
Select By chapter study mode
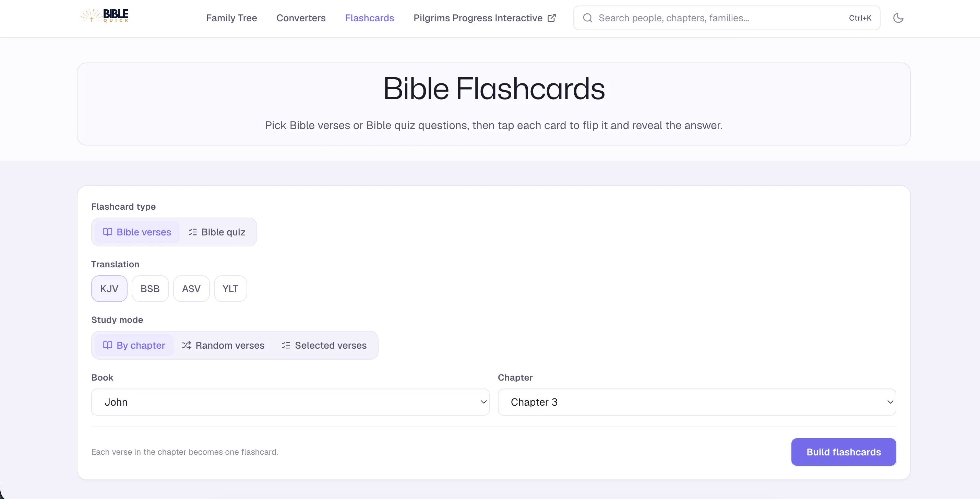pyautogui.click(x=134, y=345)
